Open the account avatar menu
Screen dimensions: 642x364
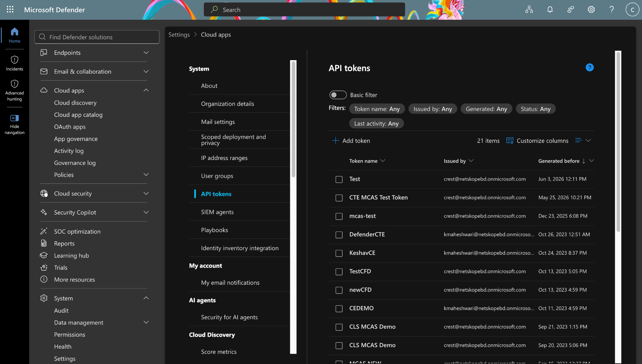632,9
